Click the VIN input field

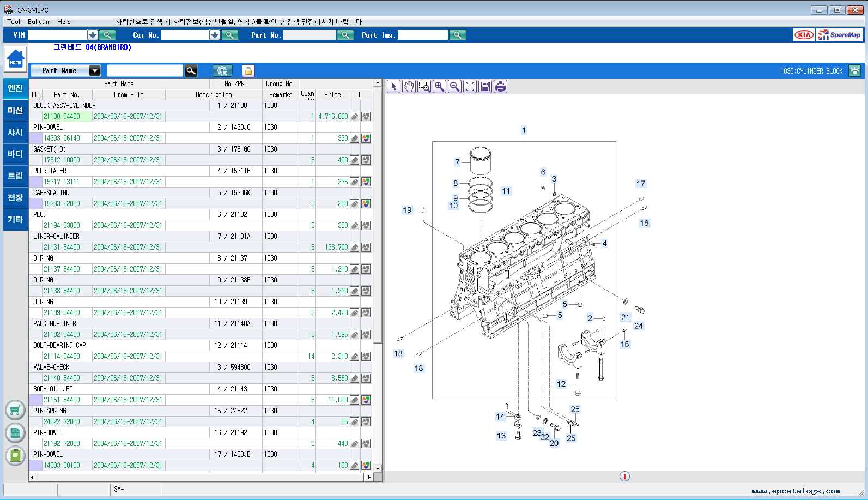57,35
